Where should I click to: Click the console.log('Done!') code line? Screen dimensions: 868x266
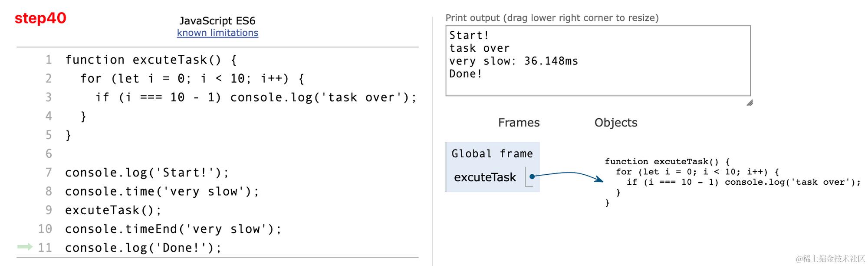143,248
